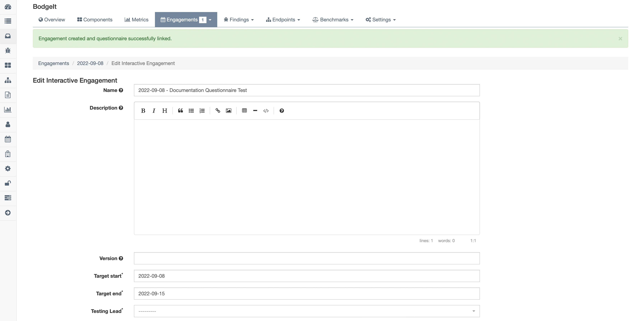Click the Bold formatting icon
The image size is (644, 321).
[143, 111]
